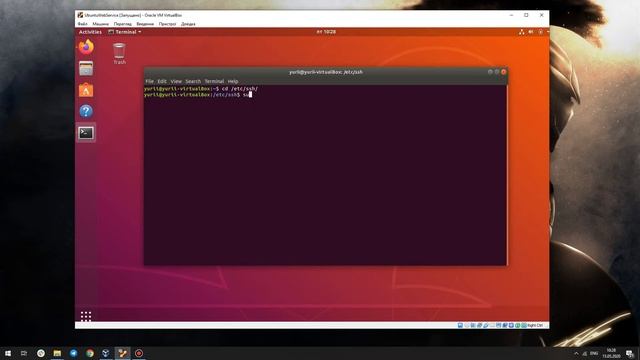Minimize the VirtualBox window
Image resolution: width=640 pixels, height=360 pixels.
pos(511,15)
